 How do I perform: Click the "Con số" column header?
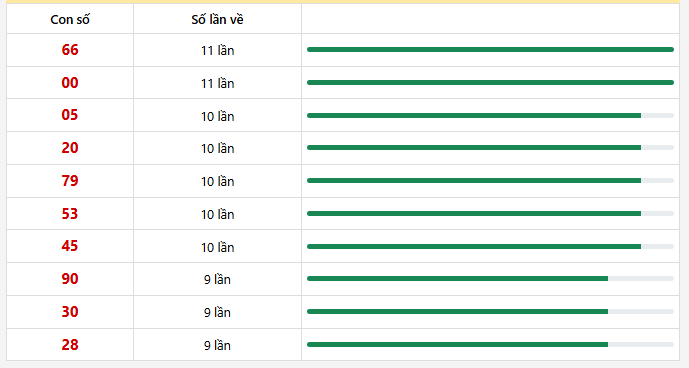click(70, 19)
